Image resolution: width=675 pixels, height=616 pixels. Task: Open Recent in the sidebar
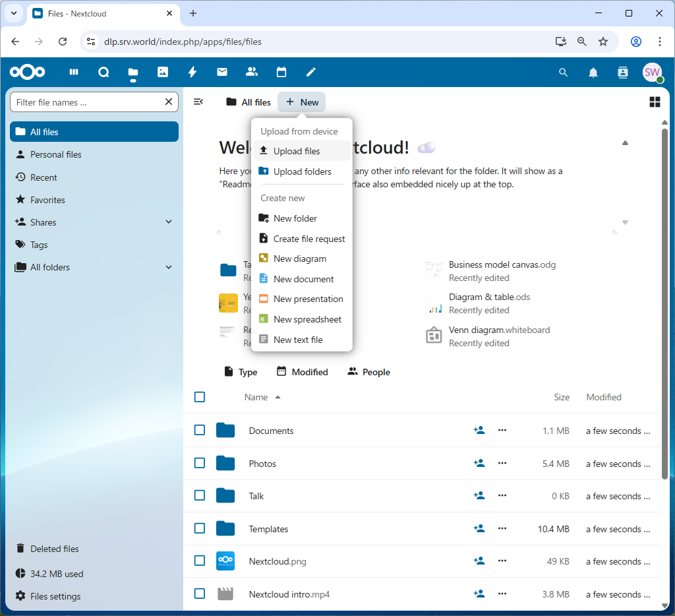(x=94, y=177)
